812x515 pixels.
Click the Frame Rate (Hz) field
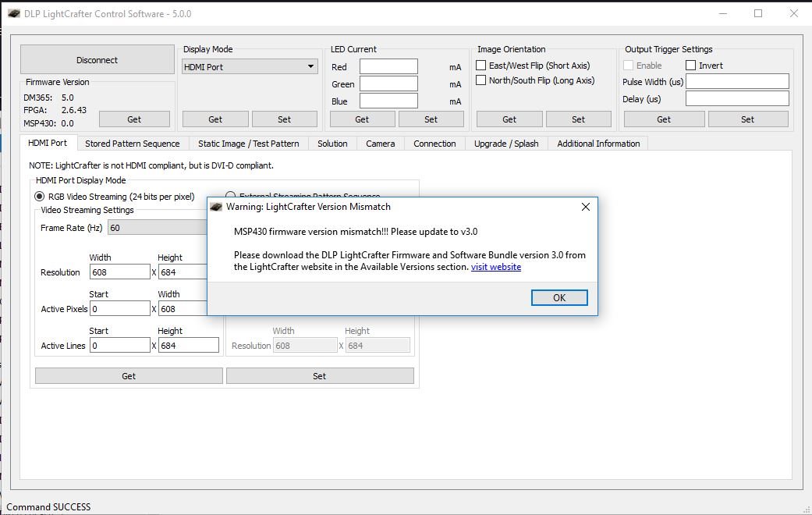157,227
